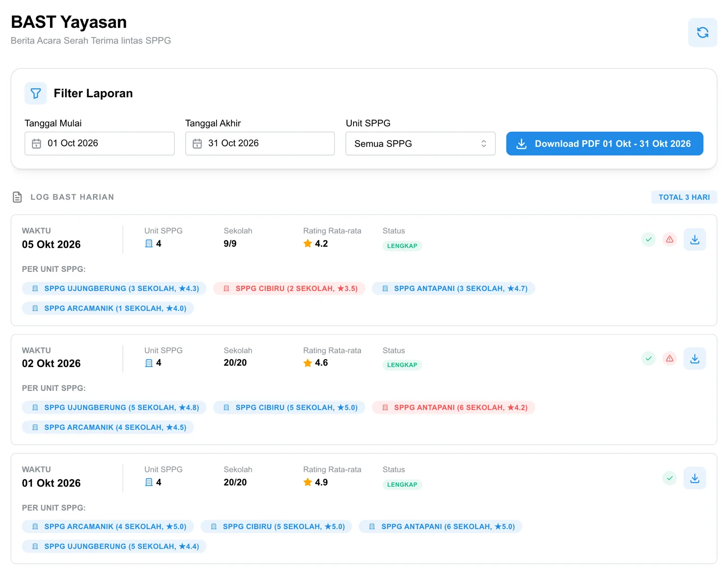Select SPPG Ujungberung chip rated 4.8
The height and width of the screenshot is (582, 728).
click(114, 408)
